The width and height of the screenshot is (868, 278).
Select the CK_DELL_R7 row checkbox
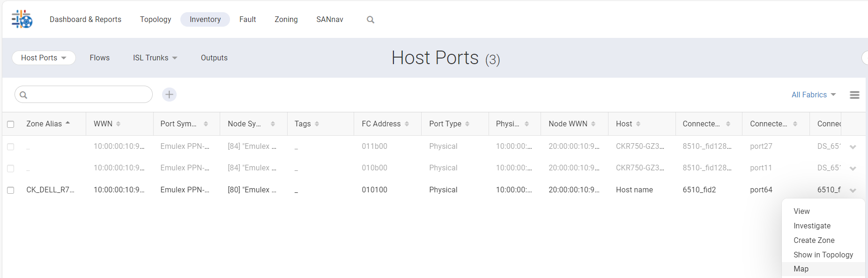pos(11,190)
